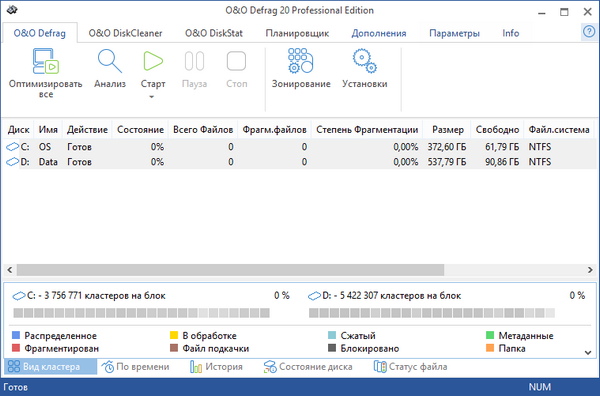Click the 372,60 ГБ size value
This screenshot has width=600, height=396.
(447, 147)
